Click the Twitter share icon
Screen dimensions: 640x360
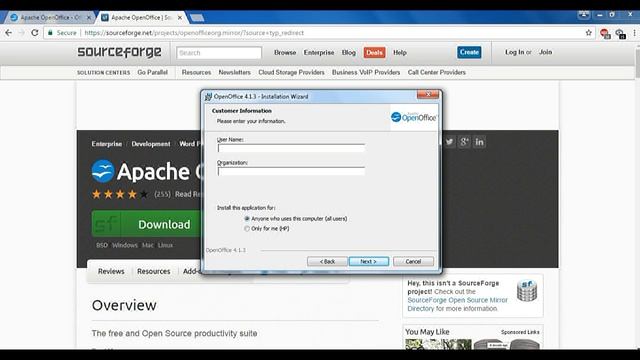pos(449,142)
